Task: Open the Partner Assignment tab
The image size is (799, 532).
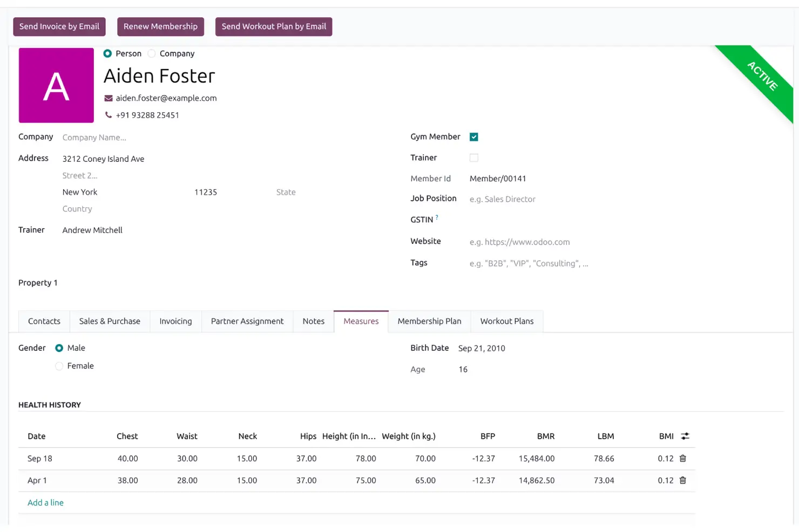Action: click(x=247, y=321)
